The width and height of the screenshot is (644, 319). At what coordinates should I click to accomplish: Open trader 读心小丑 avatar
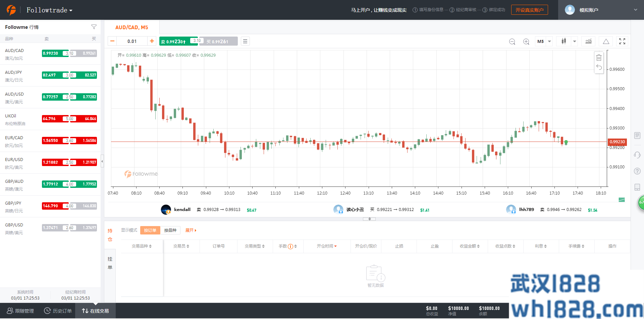point(338,210)
